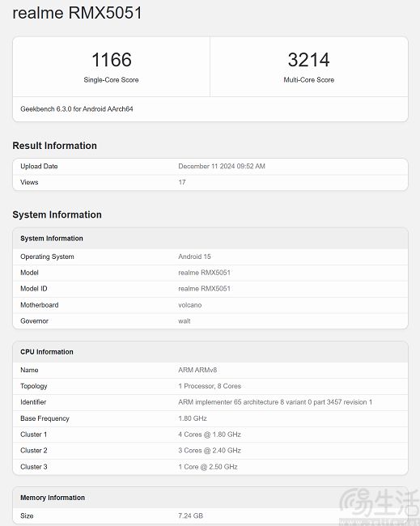This screenshot has height=526, width=420.
Task: Click the realme RMX5051 page title
Action: tap(77, 13)
